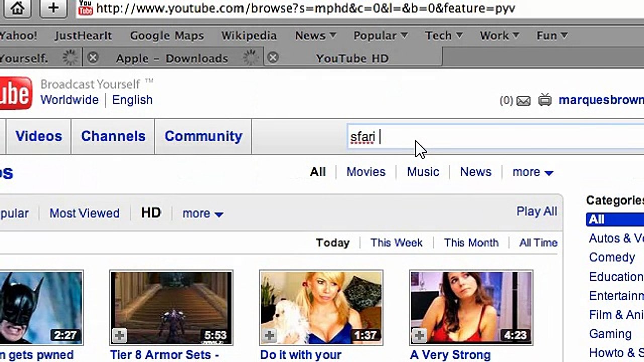Choose the Education category
The width and height of the screenshot is (644, 362).
tap(616, 277)
